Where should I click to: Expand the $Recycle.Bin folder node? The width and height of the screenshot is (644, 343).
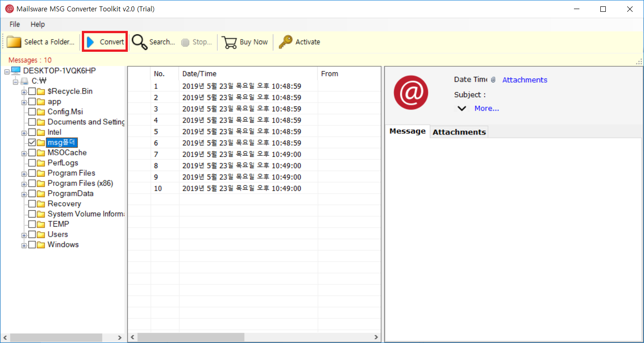(x=24, y=91)
